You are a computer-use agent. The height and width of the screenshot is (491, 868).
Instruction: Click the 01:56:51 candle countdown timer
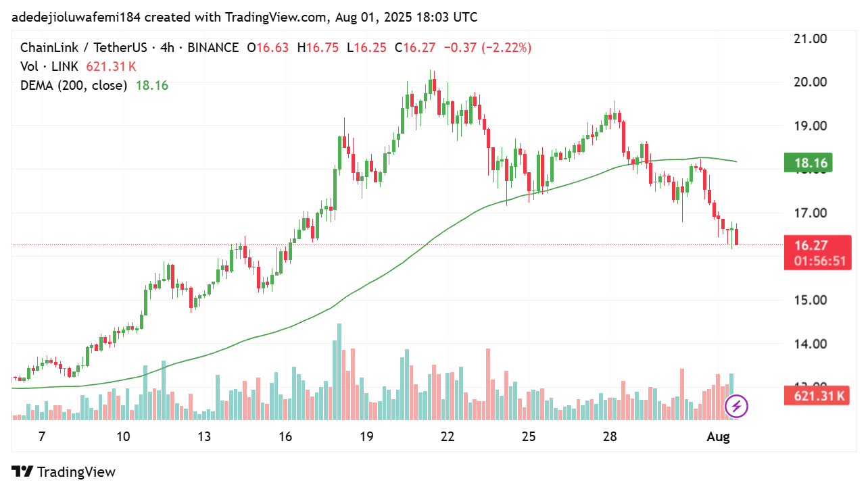[817, 261]
